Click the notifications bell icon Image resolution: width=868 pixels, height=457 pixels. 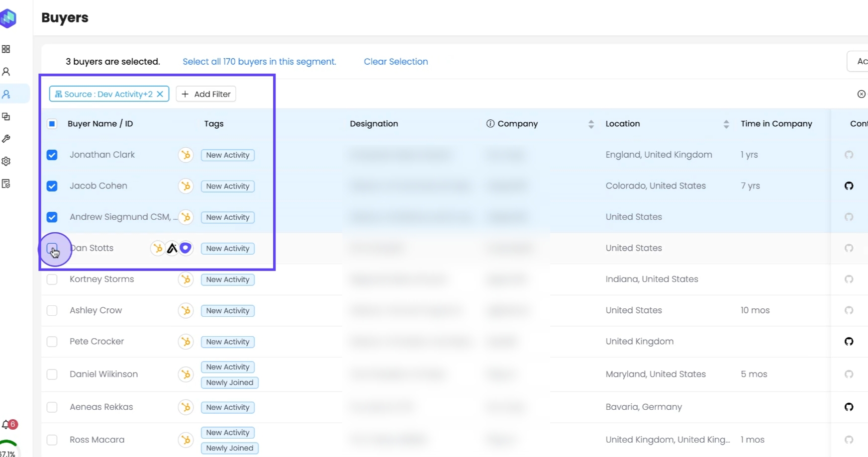point(6,425)
